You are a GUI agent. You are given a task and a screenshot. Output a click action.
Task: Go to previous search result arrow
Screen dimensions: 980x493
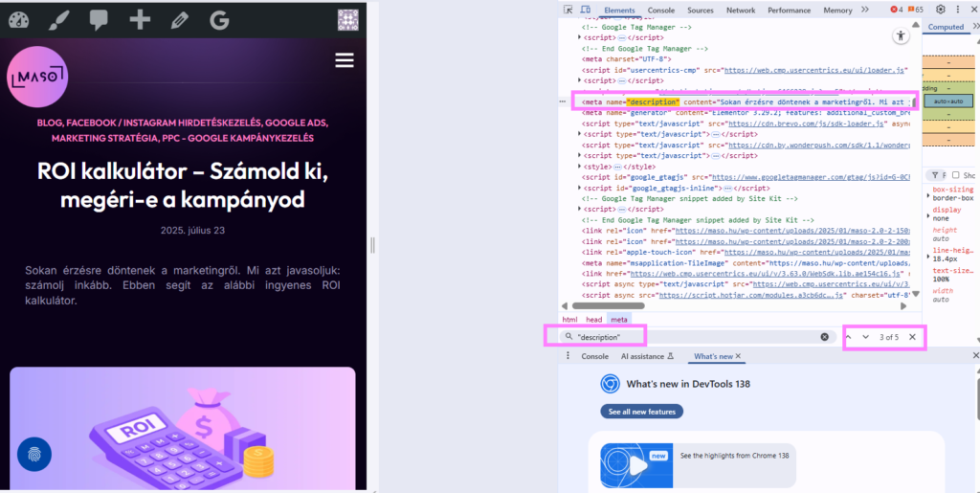coord(849,337)
